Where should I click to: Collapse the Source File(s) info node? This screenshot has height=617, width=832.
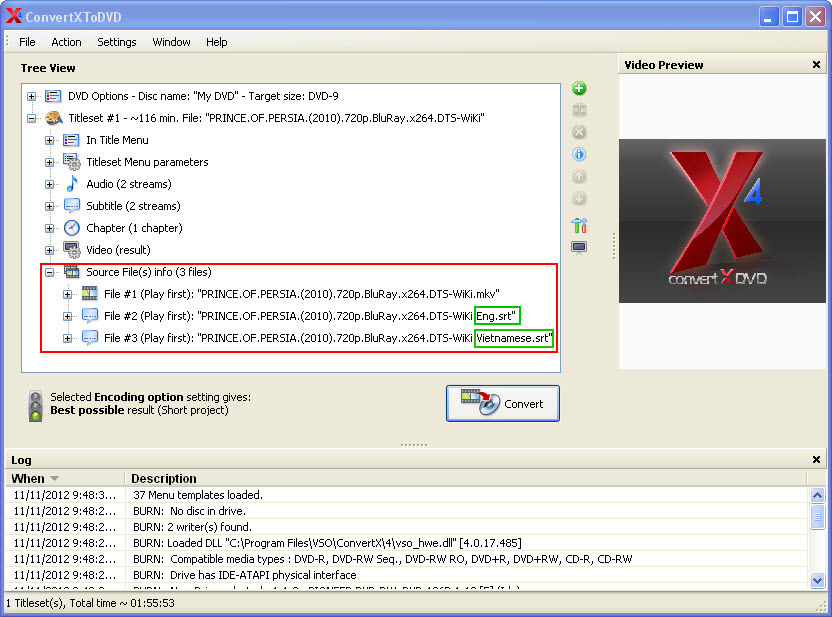click(49, 272)
